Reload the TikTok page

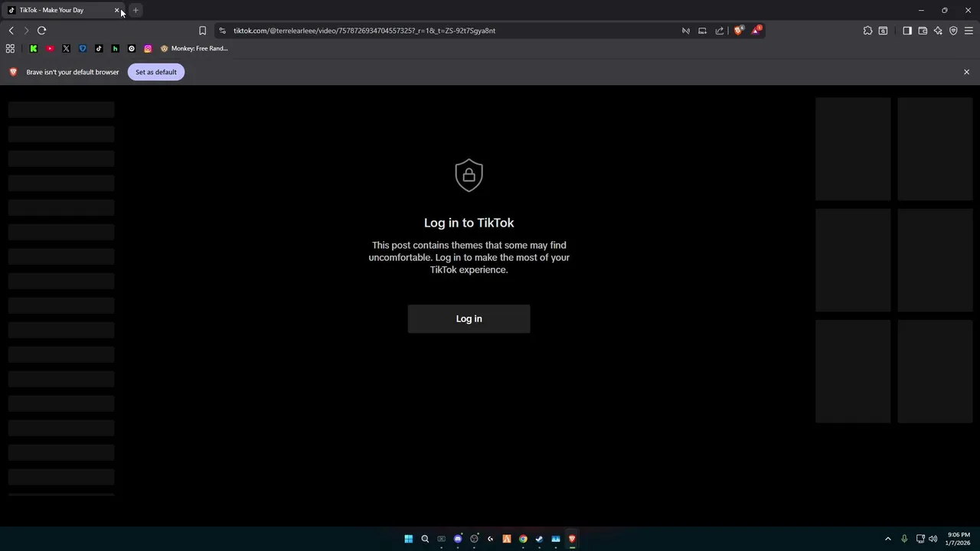click(41, 31)
